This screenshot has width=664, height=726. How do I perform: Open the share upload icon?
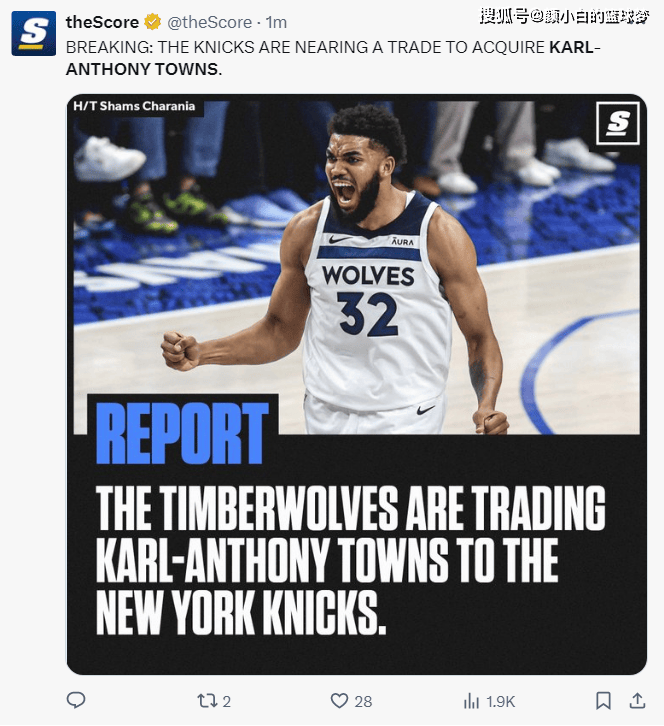tap(637, 701)
